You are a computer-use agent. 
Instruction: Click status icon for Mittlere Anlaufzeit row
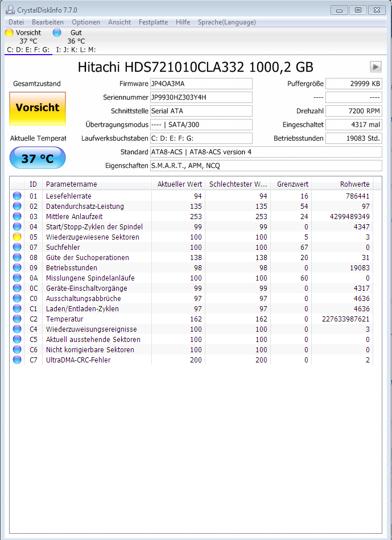(17, 217)
